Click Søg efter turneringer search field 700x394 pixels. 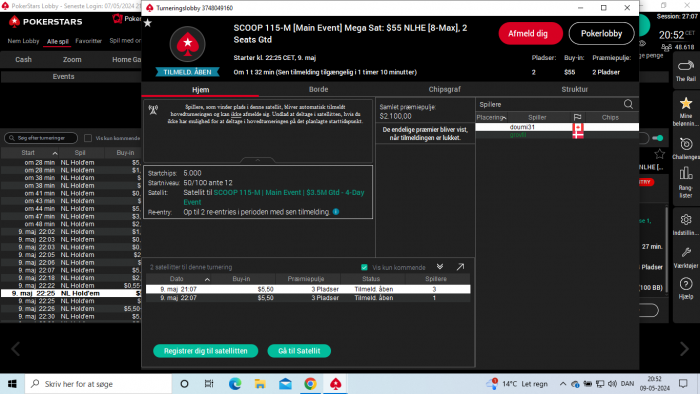pos(41,138)
